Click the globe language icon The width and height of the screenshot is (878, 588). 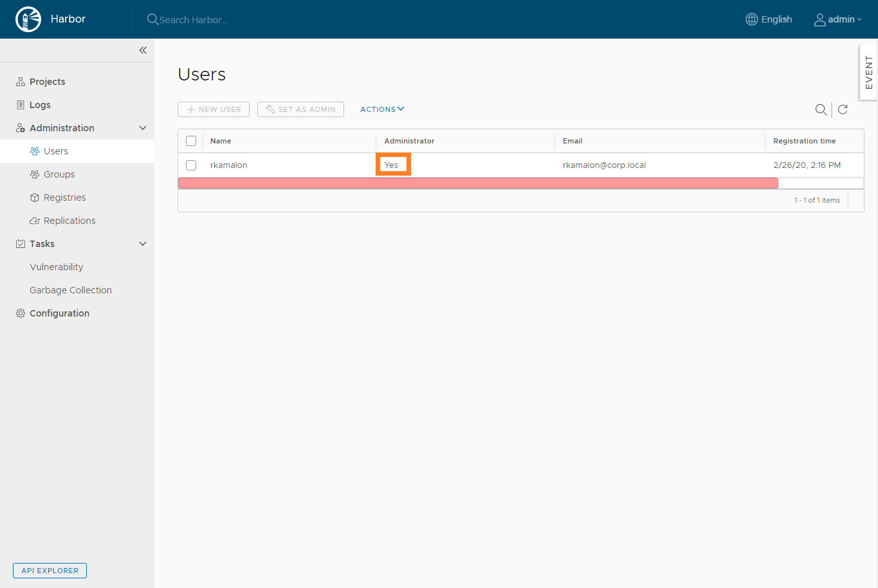751,19
